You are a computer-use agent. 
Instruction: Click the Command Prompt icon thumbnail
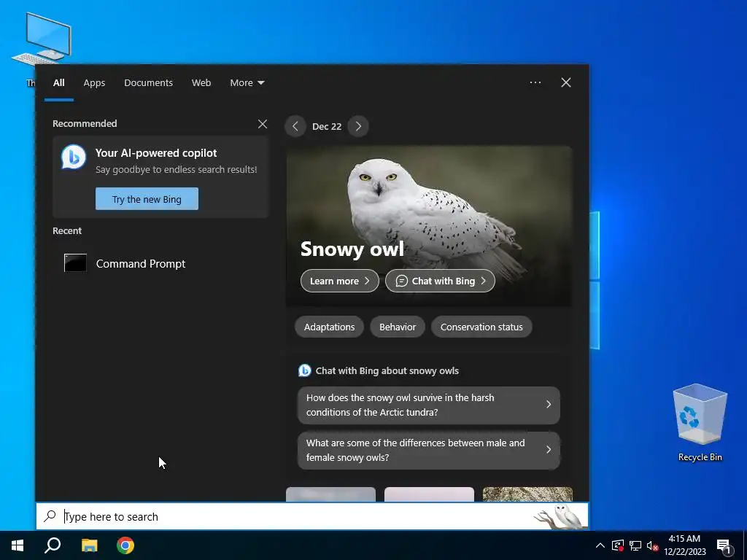pyautogui.click(x=75, y=262)
